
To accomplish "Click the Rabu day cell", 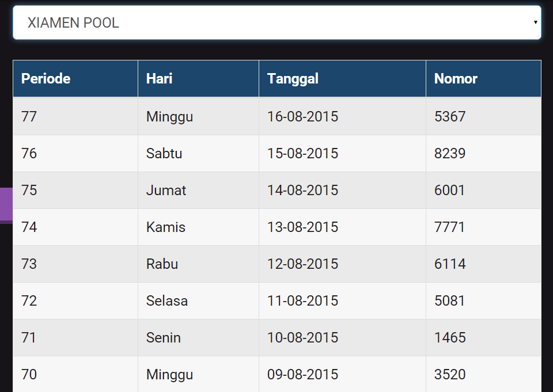I will click(162, 264).
